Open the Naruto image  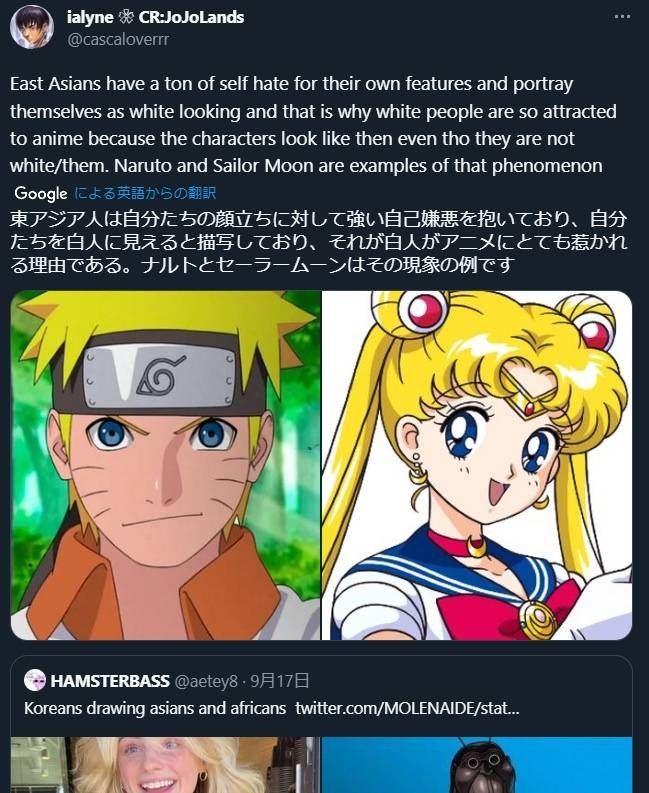tap(165, 465)
